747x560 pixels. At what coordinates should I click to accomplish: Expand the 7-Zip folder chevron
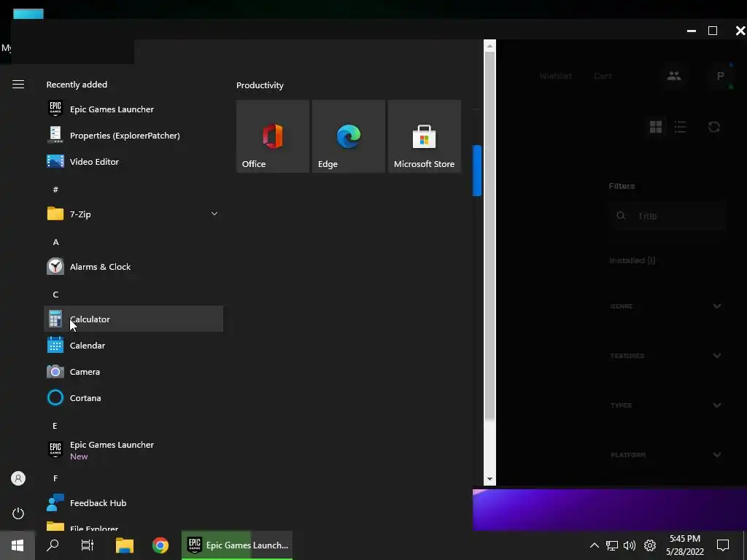[214, 214]
